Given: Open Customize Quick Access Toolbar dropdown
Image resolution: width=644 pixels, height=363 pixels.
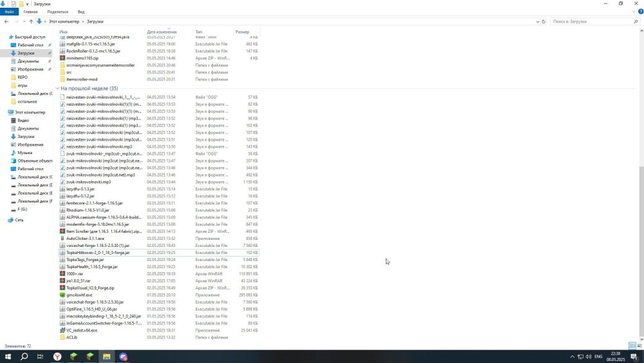Looking at the screenshot, I should point(28,4).
